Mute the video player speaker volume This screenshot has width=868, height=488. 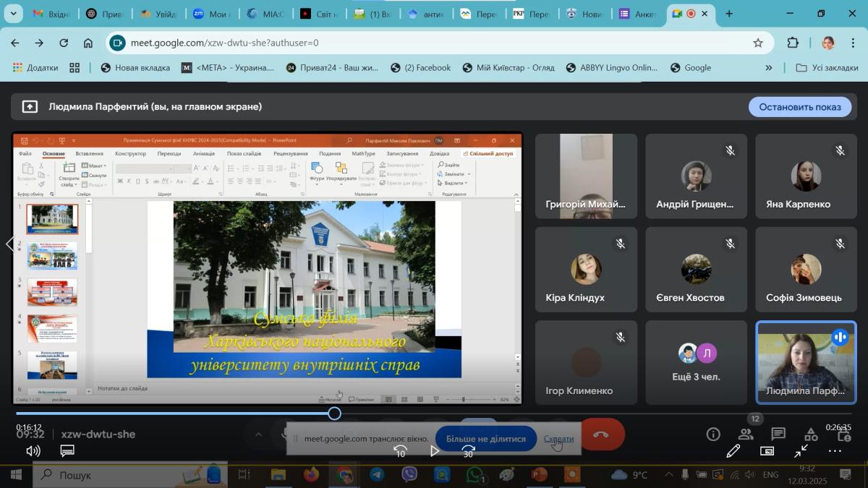point(33,451)
